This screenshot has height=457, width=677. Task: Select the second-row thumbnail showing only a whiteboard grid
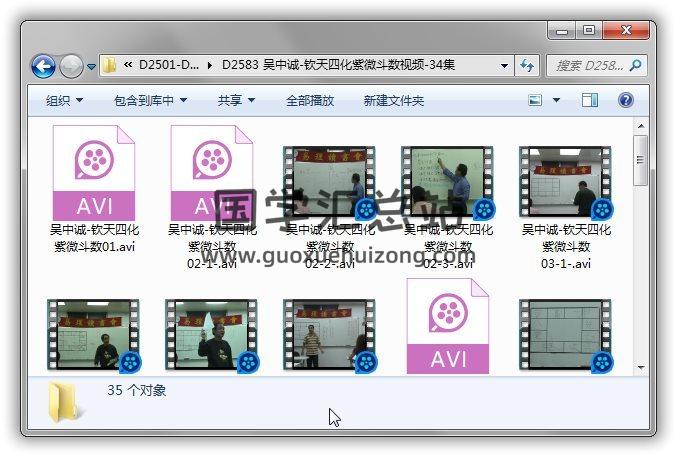[566, 335]
